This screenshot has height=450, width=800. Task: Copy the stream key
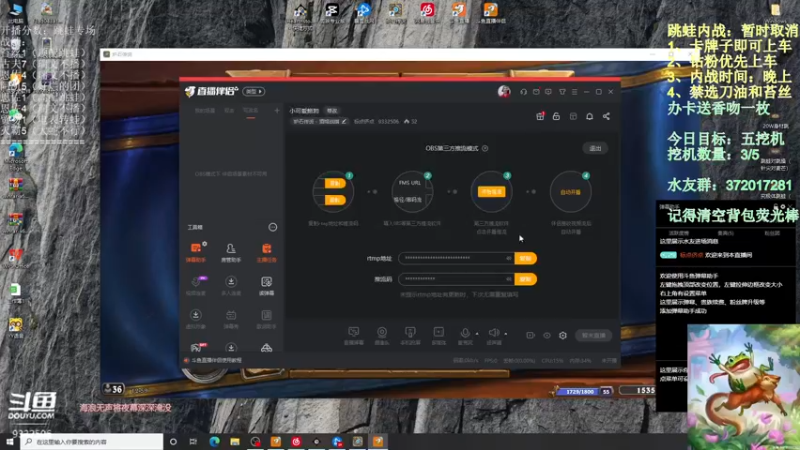click(526, 279)
